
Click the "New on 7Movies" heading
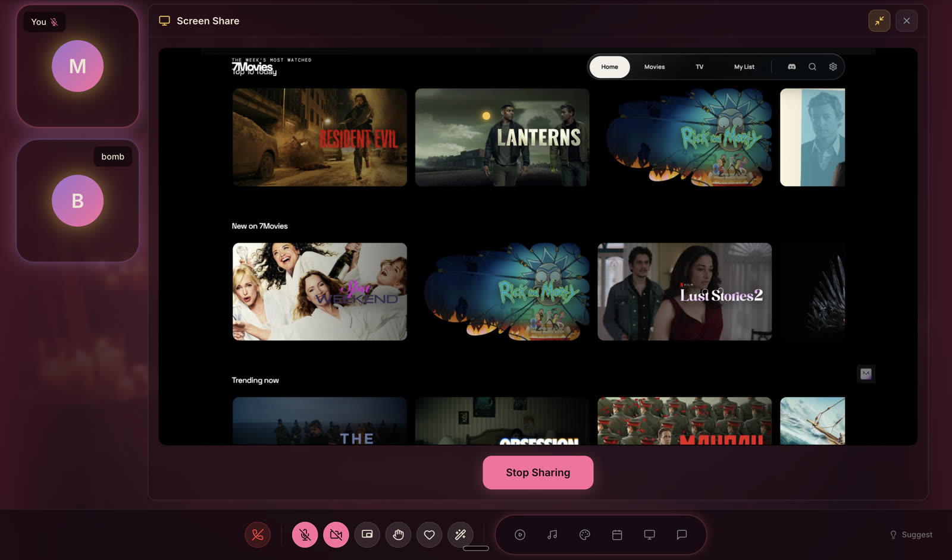coord(259,226)
